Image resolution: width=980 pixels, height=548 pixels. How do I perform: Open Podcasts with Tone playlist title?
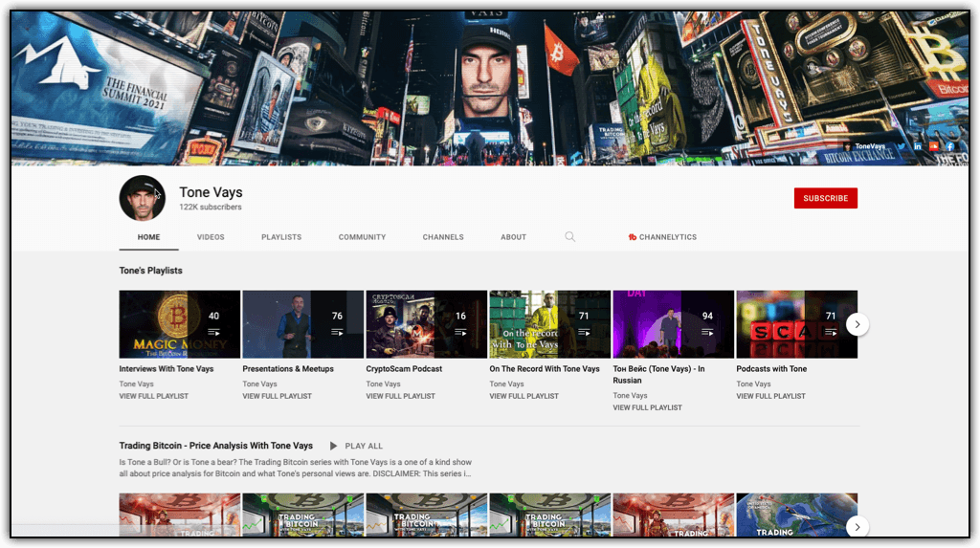[771, 369]
